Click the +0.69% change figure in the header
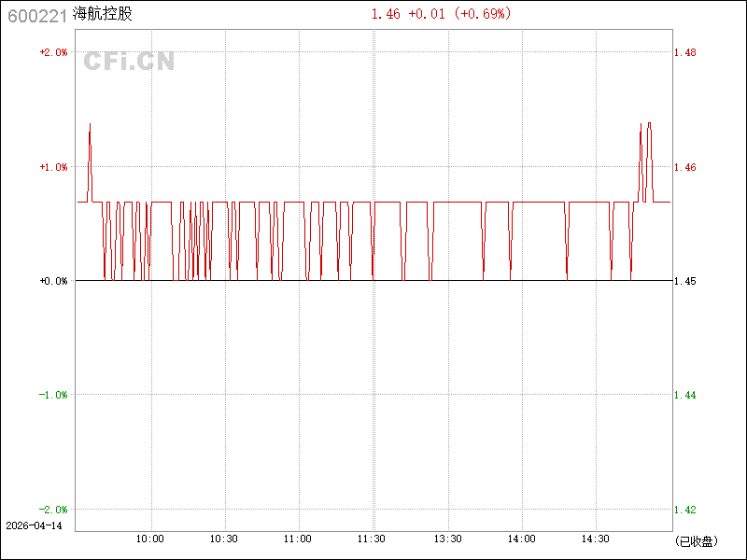This screenshot has height=560, width=747. 483,14
